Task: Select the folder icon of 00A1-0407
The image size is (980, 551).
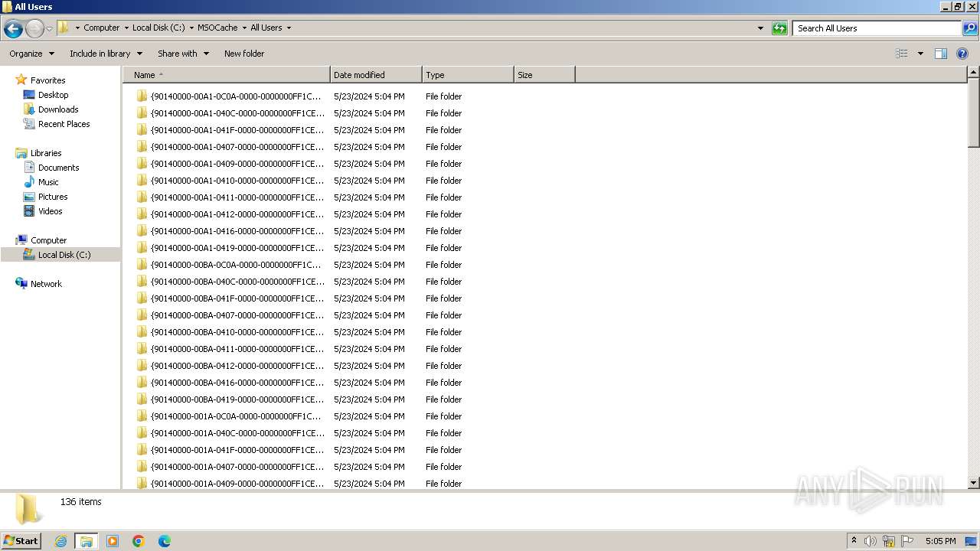Action: click(142, 147)
